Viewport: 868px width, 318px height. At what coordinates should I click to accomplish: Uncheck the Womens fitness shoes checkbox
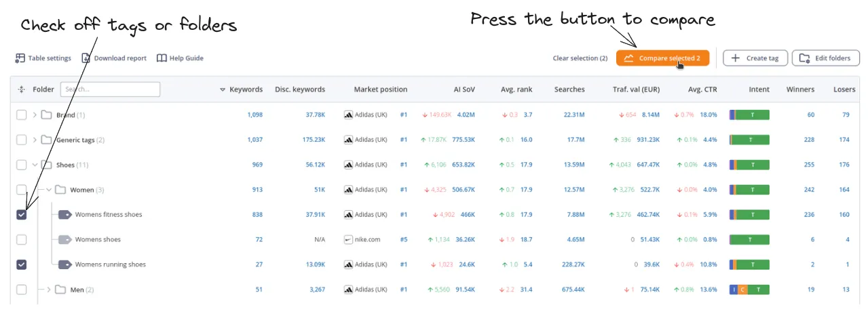tap(22, 215)
